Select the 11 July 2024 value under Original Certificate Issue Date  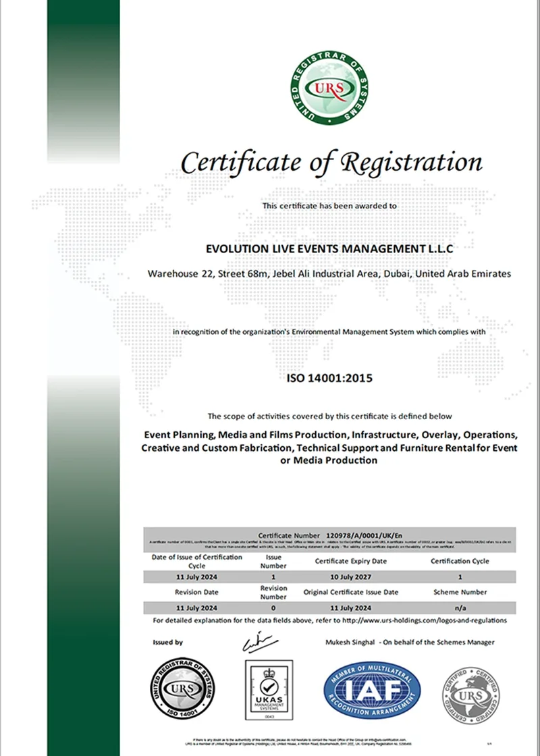pos(351,608)
